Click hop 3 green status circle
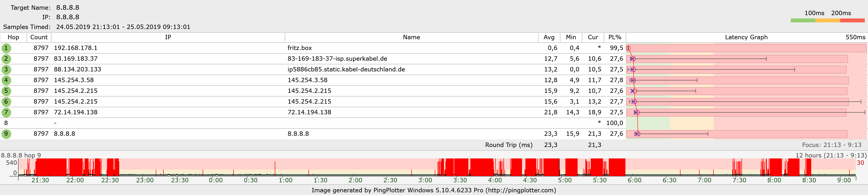The height and width of the screenshot is (195, 868). [x=6, y=70]
